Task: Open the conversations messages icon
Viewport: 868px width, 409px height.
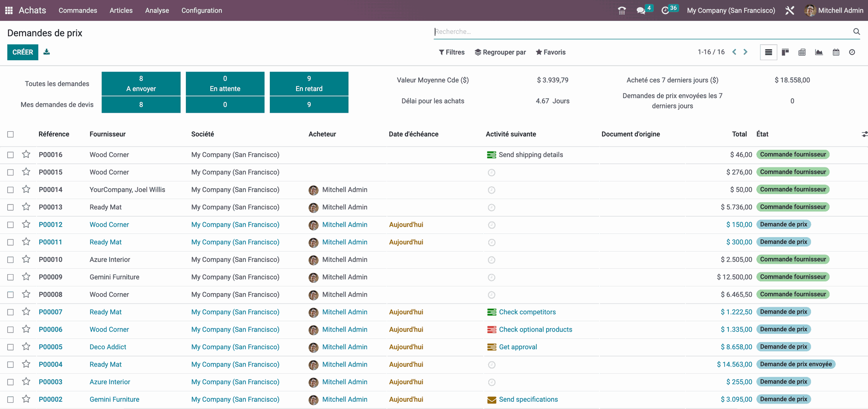Action: tap(641, 10)
